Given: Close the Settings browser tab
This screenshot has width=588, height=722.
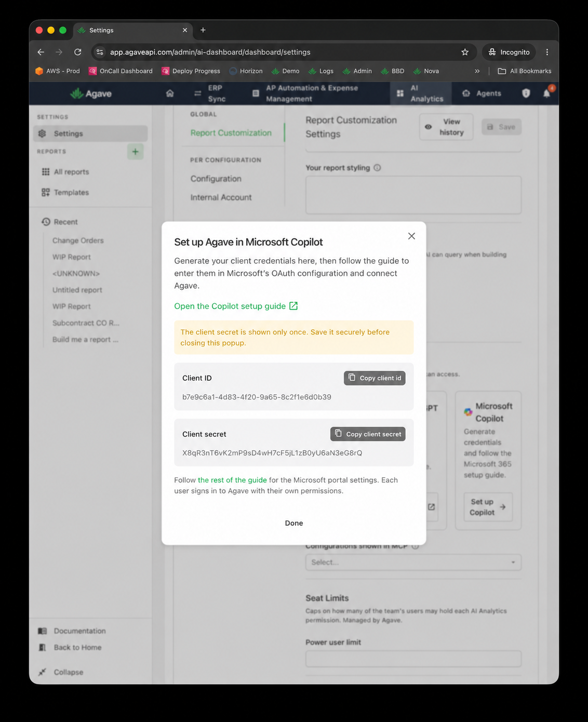Looking at the screenshot, I should 185,30.
